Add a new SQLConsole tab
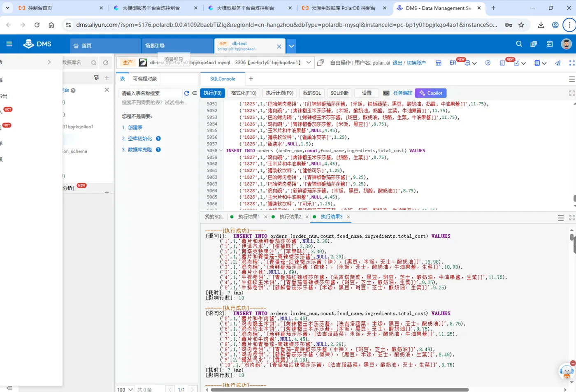Viewport: 576px width, 392px height. [x=251, y=79]
